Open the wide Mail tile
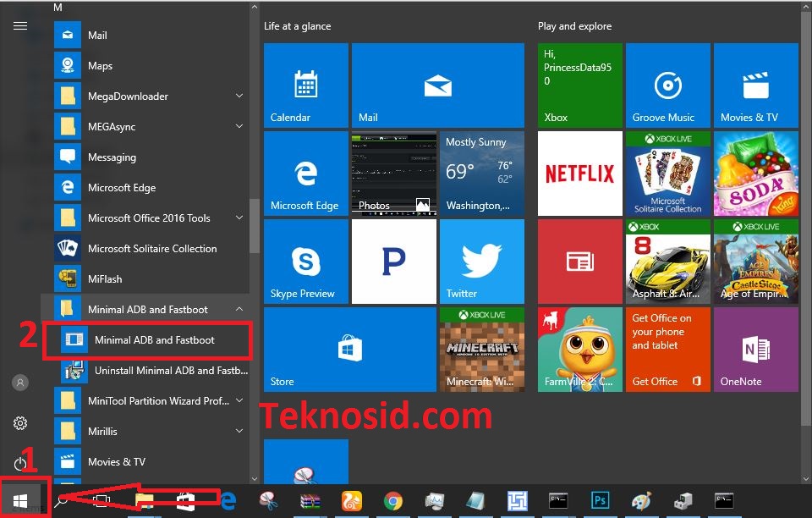Screen dimensions: 812x518 pos(438,85)
